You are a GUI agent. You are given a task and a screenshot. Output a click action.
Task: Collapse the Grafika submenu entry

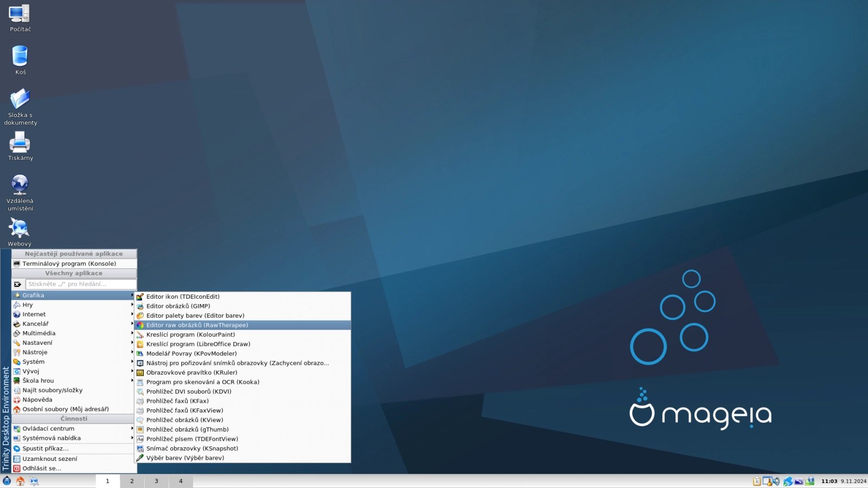coord(73,296)
